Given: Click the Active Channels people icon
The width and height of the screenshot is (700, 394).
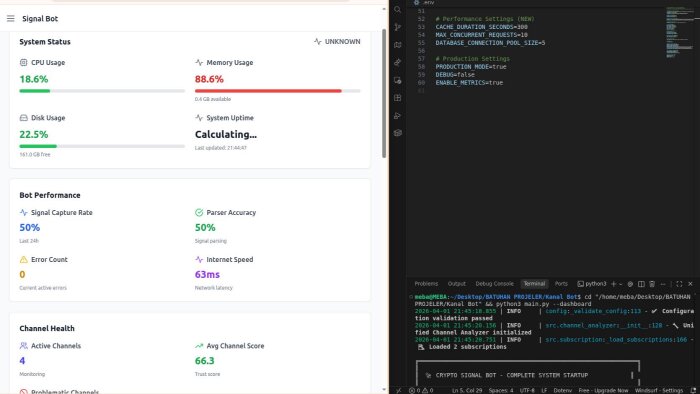Looking at the screenshot, I should tap(24, 346).
